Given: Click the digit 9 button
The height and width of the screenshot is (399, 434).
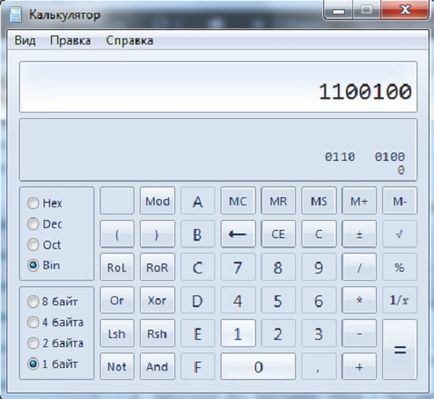Looking at the screenshot, I should click(319, 267).
